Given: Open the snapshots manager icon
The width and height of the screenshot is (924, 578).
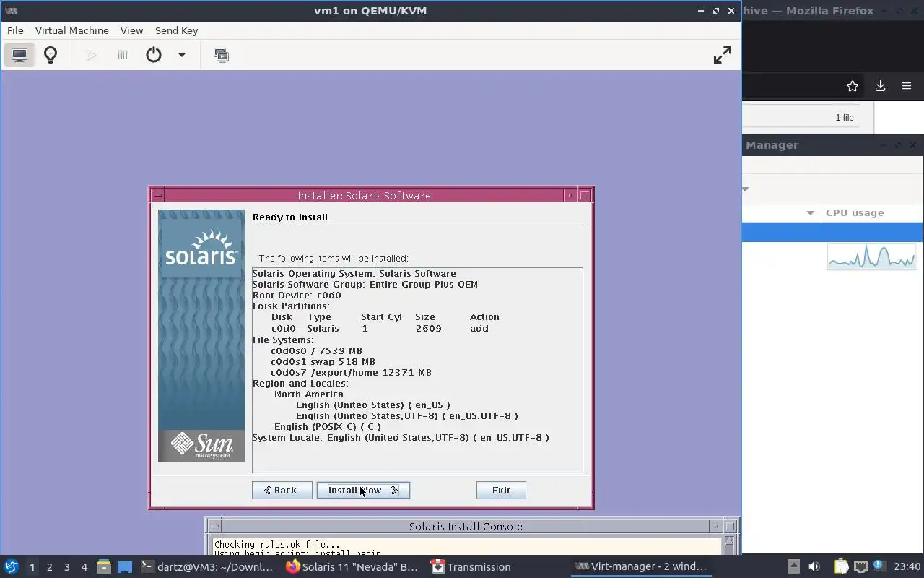Looking at the screenshot, I should click(x=222, y=55).
